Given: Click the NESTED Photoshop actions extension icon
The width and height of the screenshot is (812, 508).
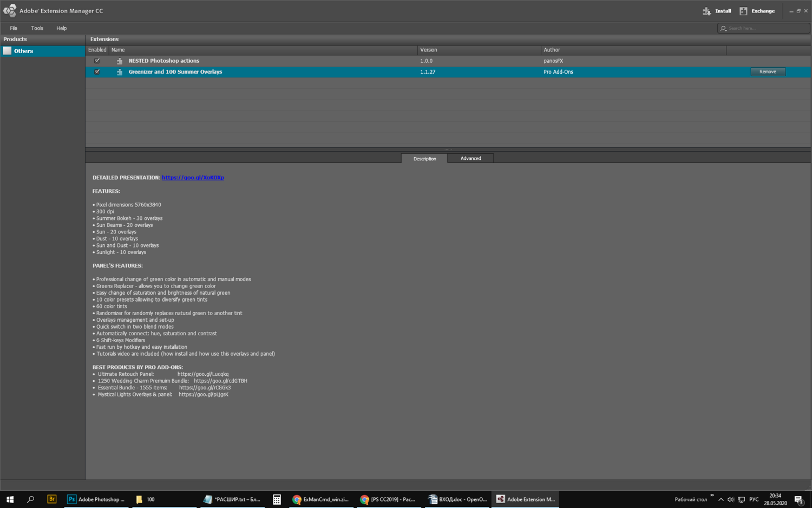Looking at the screenshot, I should coord(120,61).
